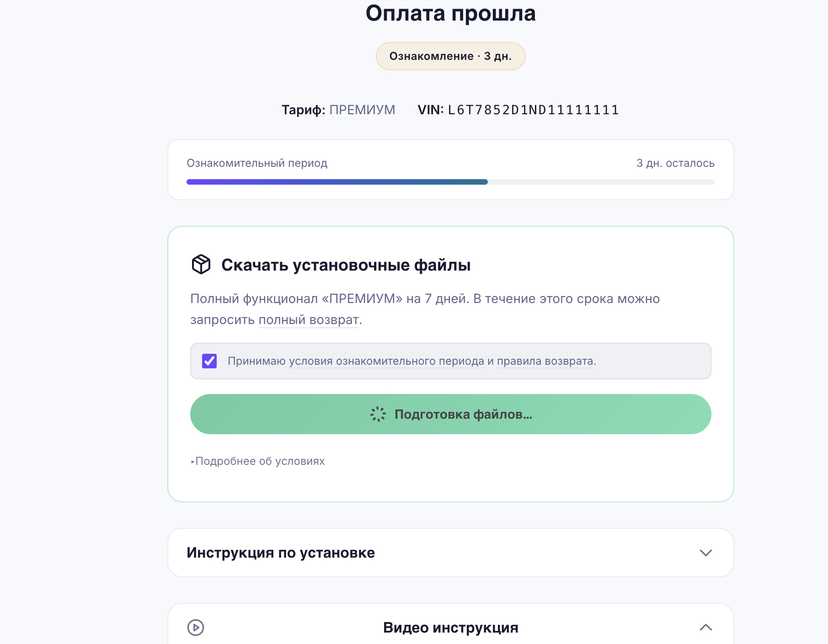The height and width of the screenshot is (644, 828).
Task: Click the "Видео инструкция" tab header
Action: click(x=450, y=628)
